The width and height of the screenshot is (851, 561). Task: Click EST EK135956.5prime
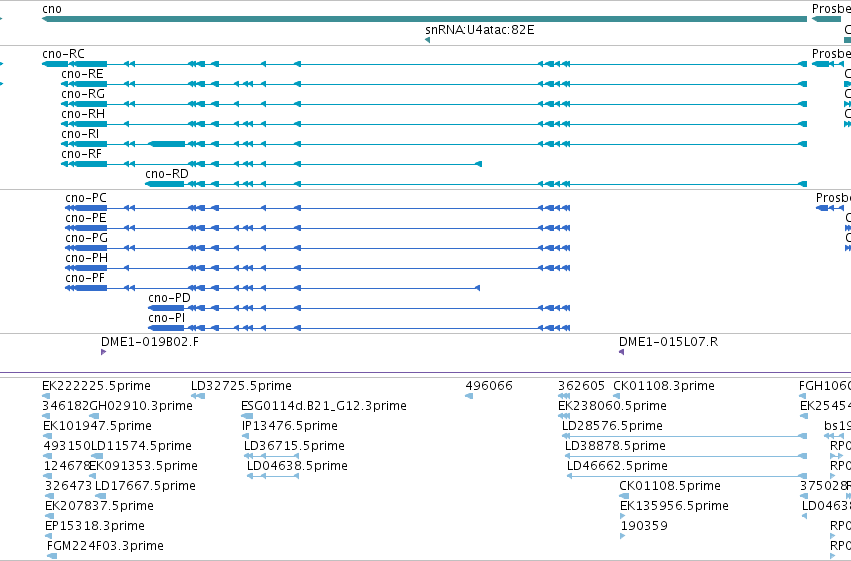pos(675,506)
